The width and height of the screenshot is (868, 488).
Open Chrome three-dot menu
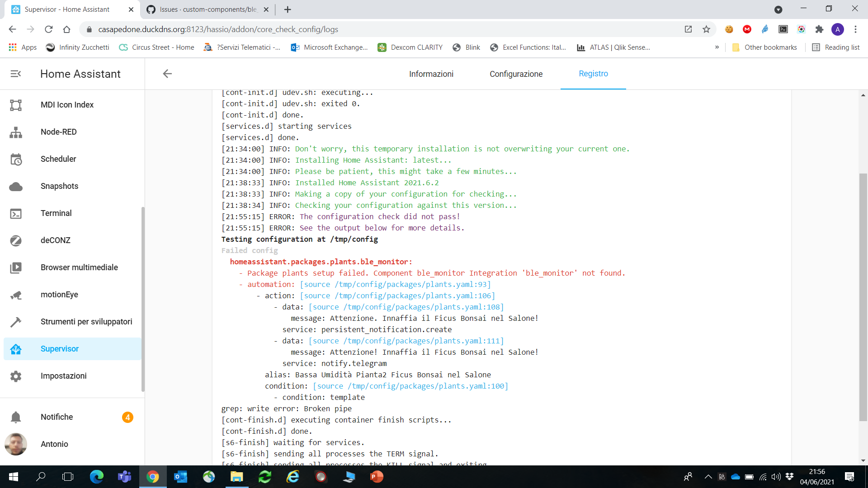[855, 29]
